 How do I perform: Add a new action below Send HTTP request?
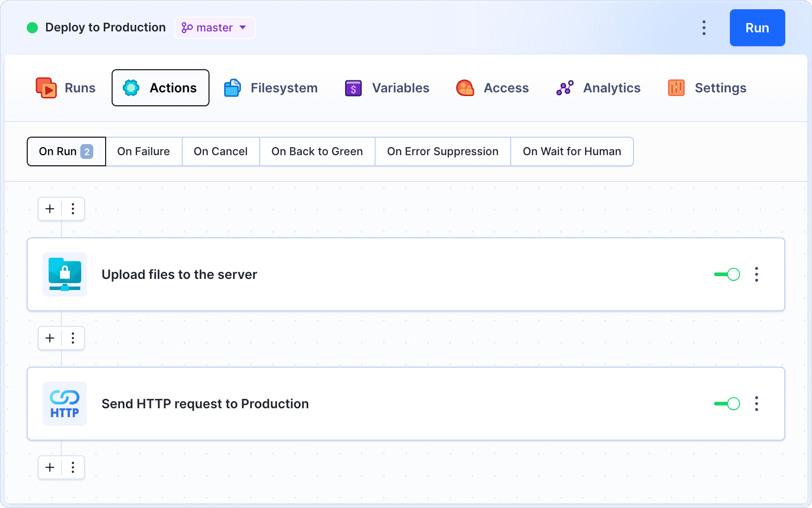[x=49, y=467]
